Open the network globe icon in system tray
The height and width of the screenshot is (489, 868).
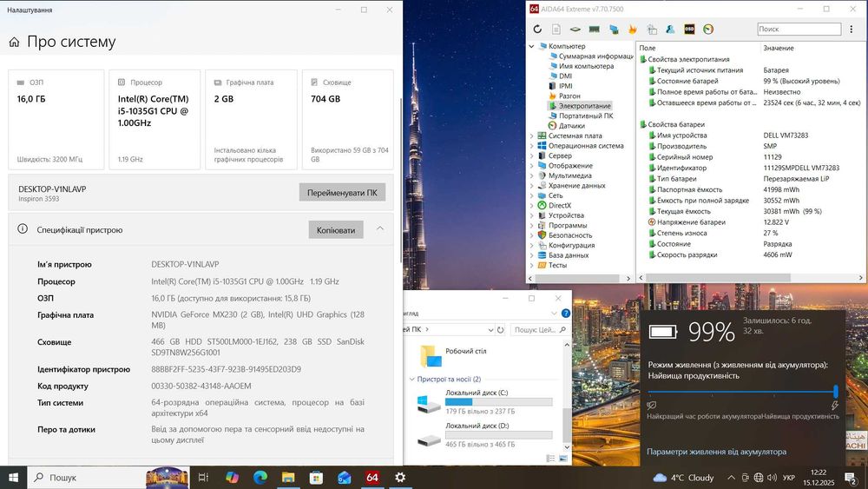[759, 478]
